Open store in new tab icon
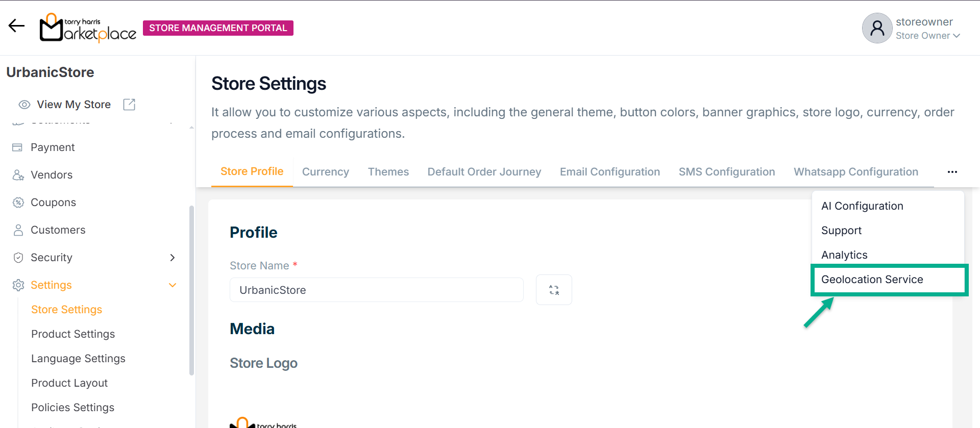This screenshot has height=428, width=980. click(129, 105)
